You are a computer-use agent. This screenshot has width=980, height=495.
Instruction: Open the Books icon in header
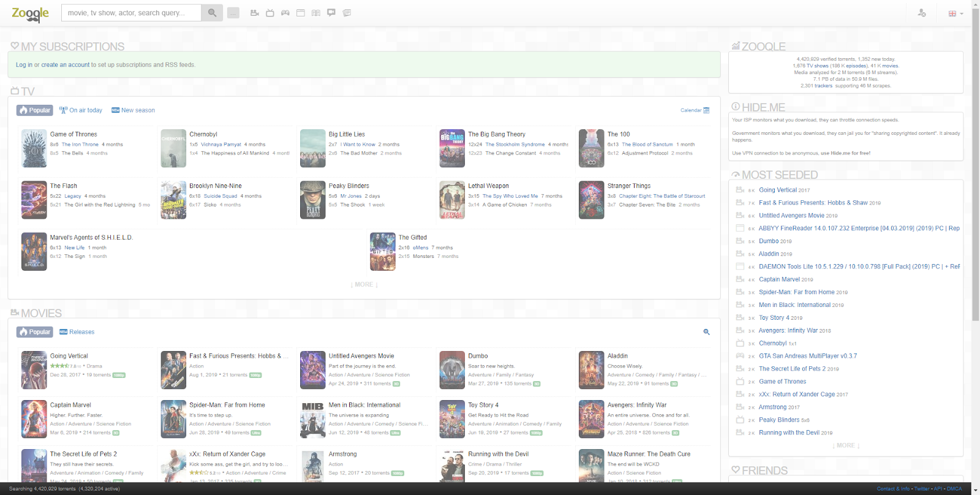click(316, 13)
